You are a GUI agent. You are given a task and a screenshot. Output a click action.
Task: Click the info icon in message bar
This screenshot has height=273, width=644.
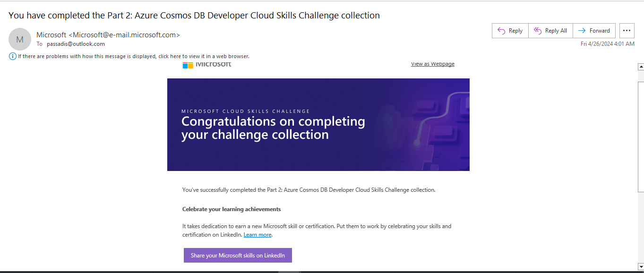pos(13,56)
